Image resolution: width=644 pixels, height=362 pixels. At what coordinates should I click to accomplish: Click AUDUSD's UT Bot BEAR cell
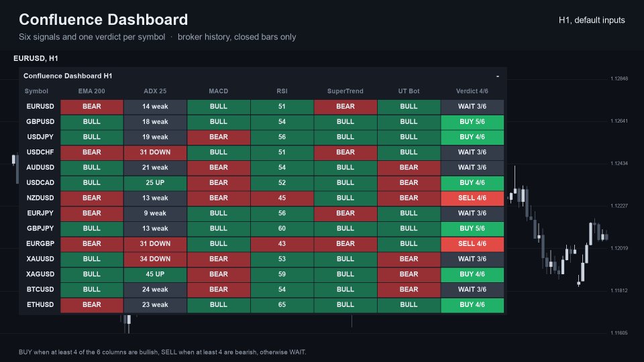pyautogui.click(x=409, y=167)
